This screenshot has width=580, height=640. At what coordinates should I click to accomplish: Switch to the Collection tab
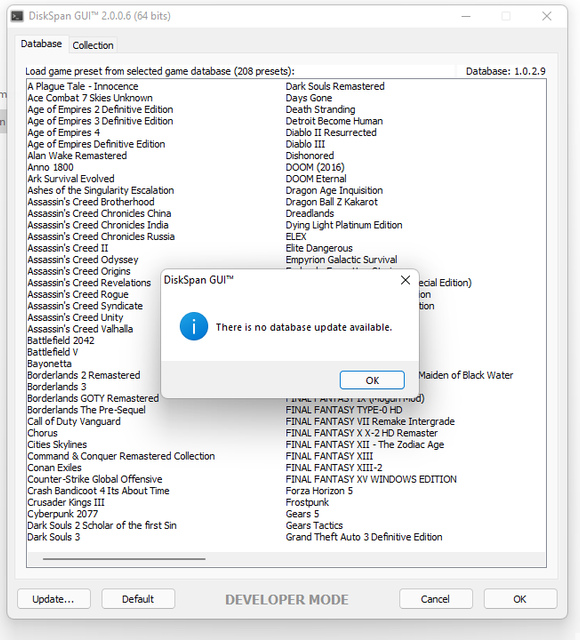pos(93,45)
